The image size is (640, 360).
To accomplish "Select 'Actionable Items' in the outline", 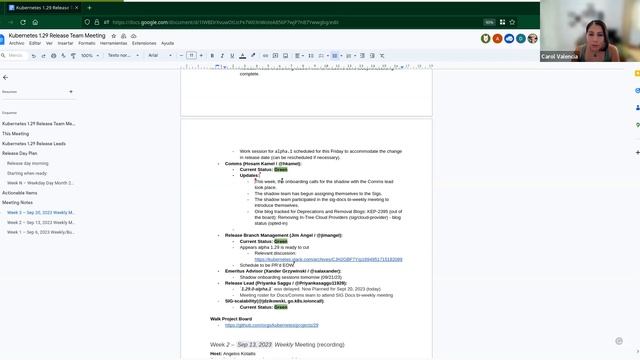I will pyautogui.click(x=20, y=193).
